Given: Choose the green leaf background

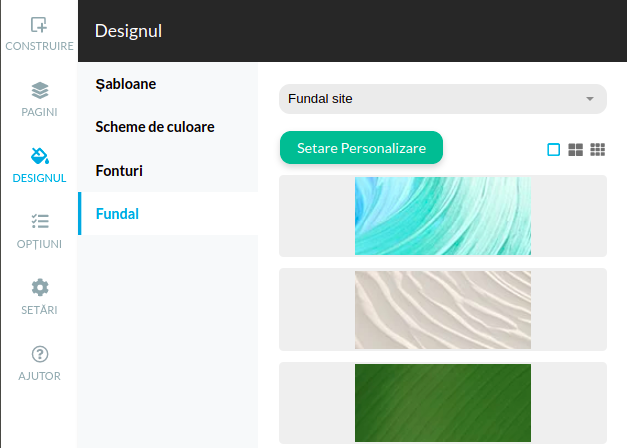Looking at the screenshot, I should click(x=443, y=402).
